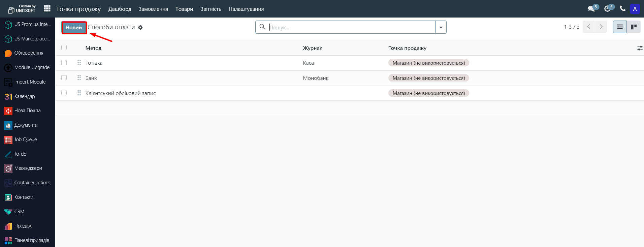Open the user avatar menu
The image size is (644, 247).
click(x=635, y=9)
